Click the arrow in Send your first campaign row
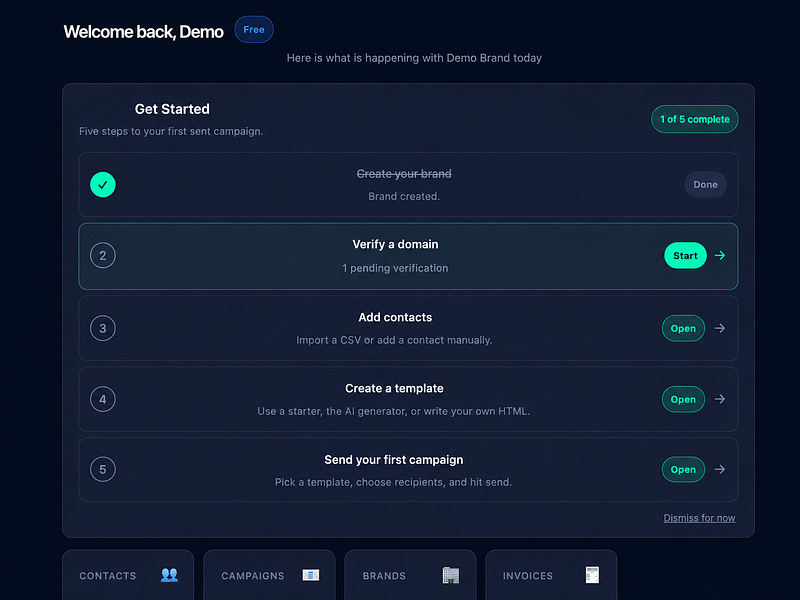 click(x=720, y=469)
